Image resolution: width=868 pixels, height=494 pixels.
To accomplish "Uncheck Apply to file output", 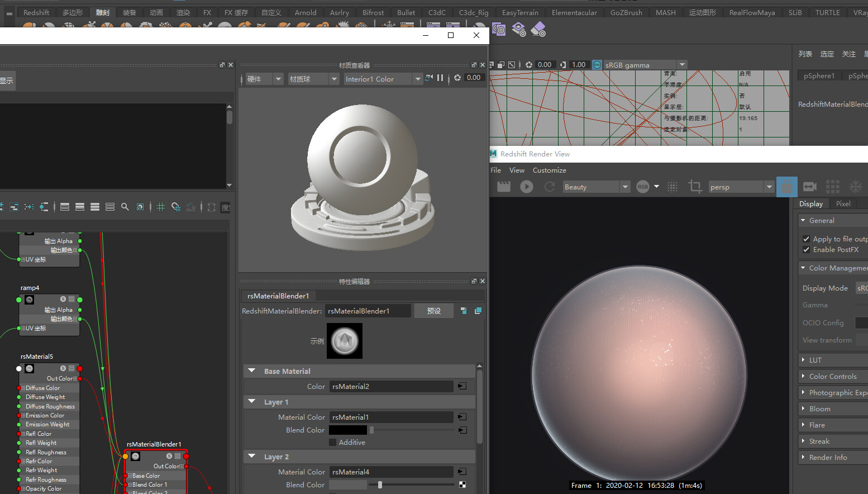I will [806, 238].
